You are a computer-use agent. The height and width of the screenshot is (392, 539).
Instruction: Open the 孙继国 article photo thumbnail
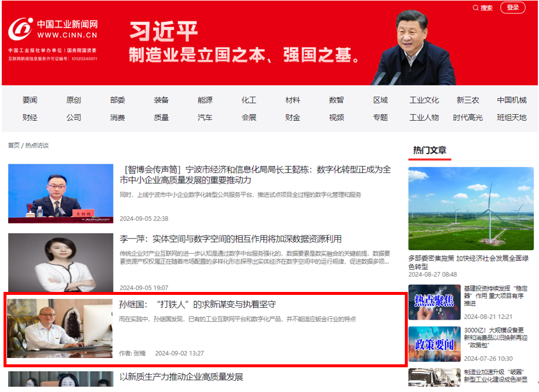point(60,328)
